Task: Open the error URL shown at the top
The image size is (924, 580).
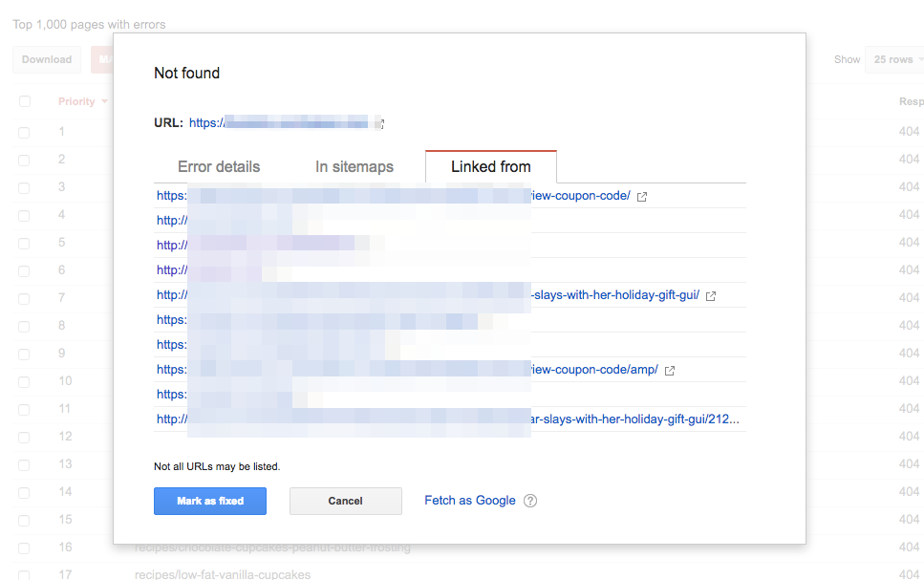Action: click(268, 122)
